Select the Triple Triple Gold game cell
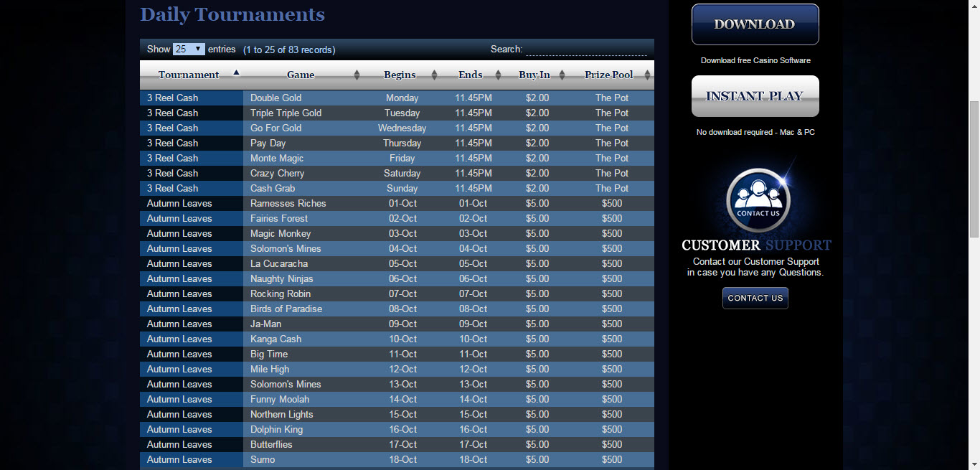The width and height of the screenshot is (980, 470). [303, 113]
